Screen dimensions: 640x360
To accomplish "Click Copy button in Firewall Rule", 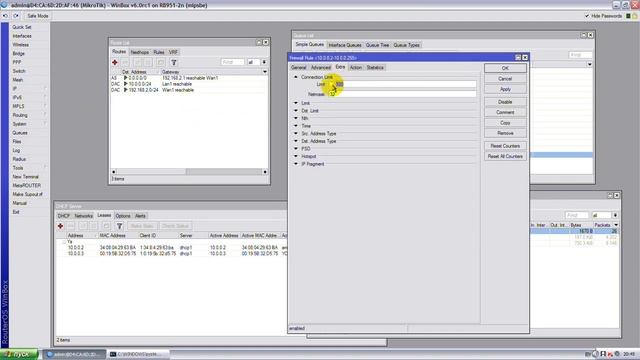I will point(505,123).
